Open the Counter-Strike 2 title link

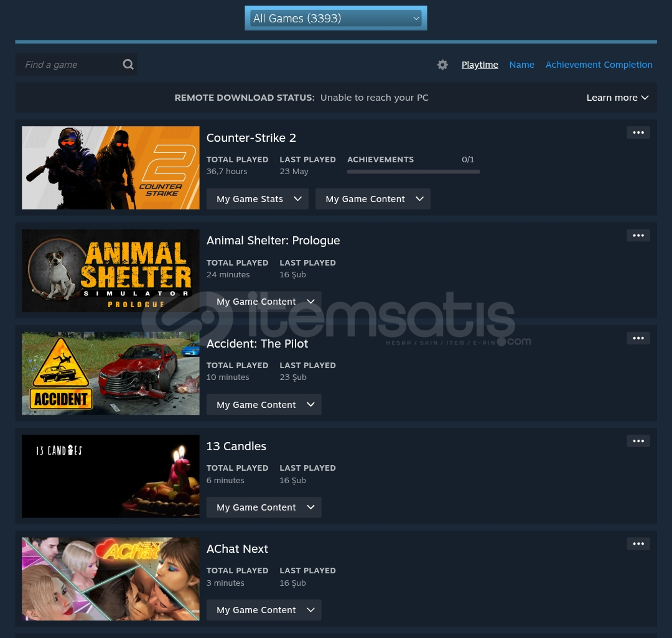click(251, 138)
